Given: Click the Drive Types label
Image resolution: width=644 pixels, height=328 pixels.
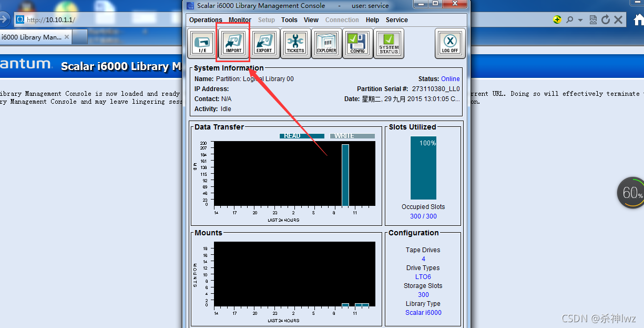Looking at the screenshot, I should [x=423, y=268].
